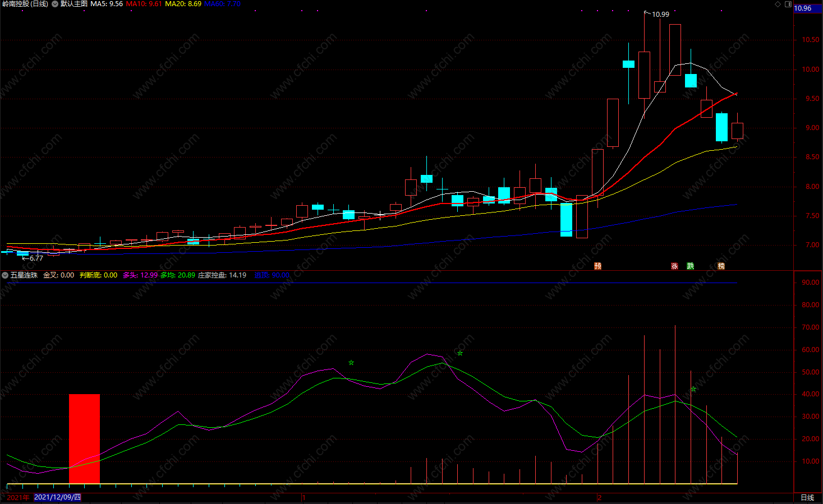Click the last red candlestick near 9.00
This screenshot has width=823, height=504.
tap(737, 131)
